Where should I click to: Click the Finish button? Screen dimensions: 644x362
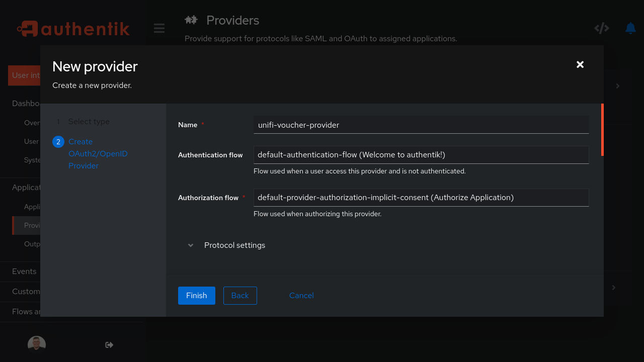[196, 296]
